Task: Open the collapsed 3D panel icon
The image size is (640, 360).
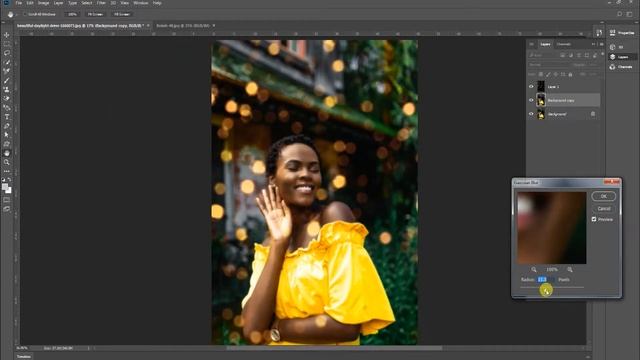Action: (x=612, y=47)
